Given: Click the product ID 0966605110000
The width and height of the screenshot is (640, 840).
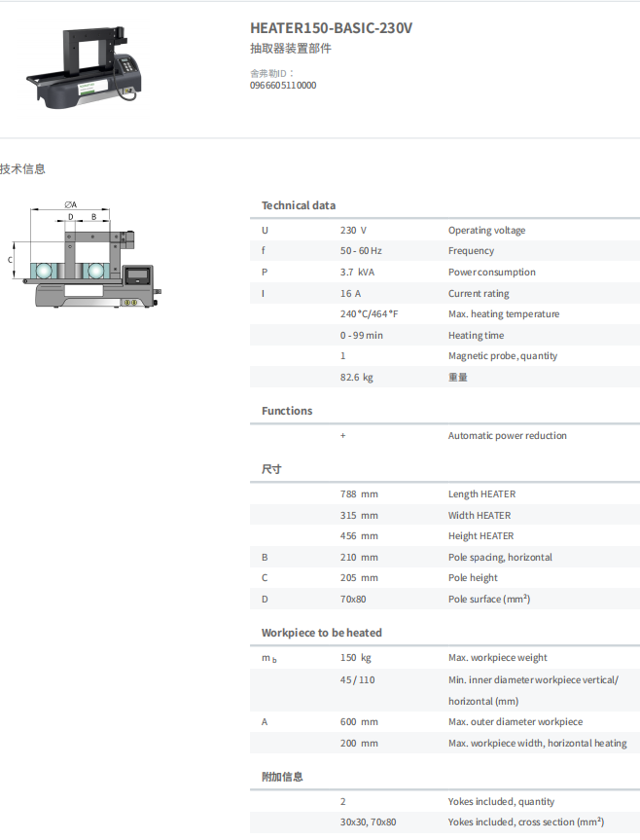Looking at the screenshot, I should [x=283, y=86].
